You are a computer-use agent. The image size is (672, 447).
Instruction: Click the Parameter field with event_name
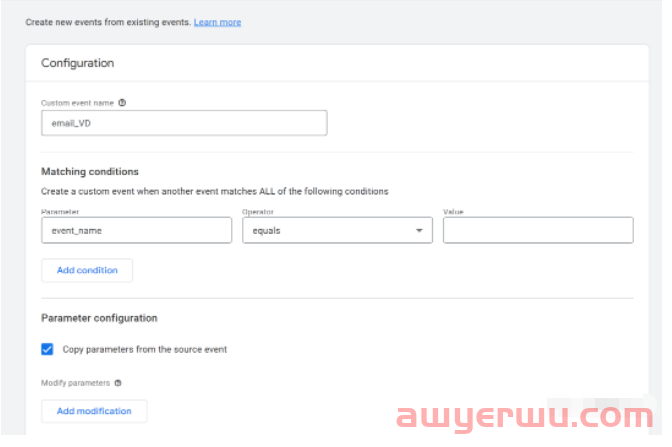point(137,230)
